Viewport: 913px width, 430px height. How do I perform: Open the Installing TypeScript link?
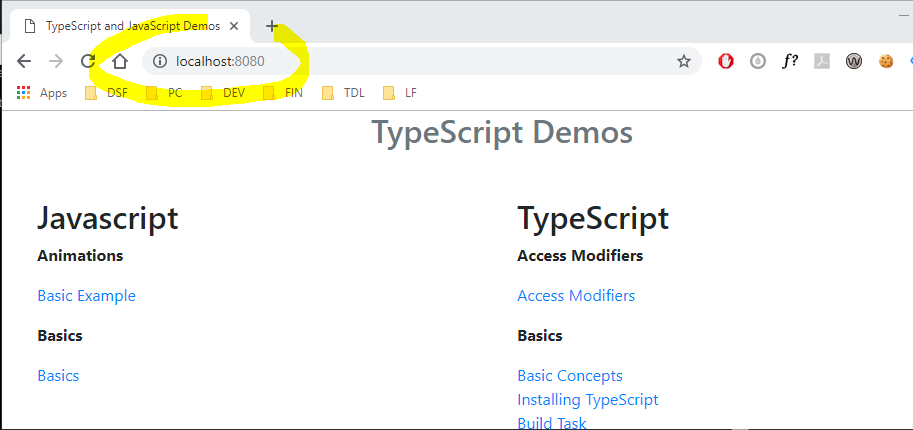tap(587, 399)
